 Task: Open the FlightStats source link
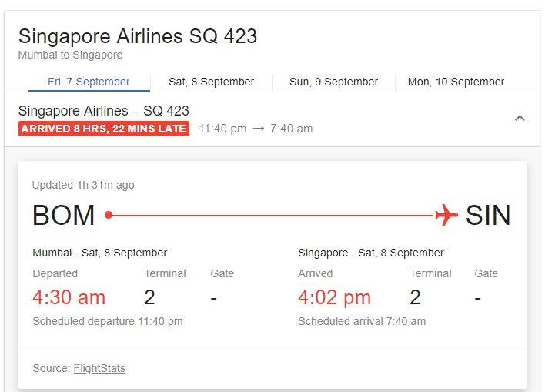click(99, 368)
